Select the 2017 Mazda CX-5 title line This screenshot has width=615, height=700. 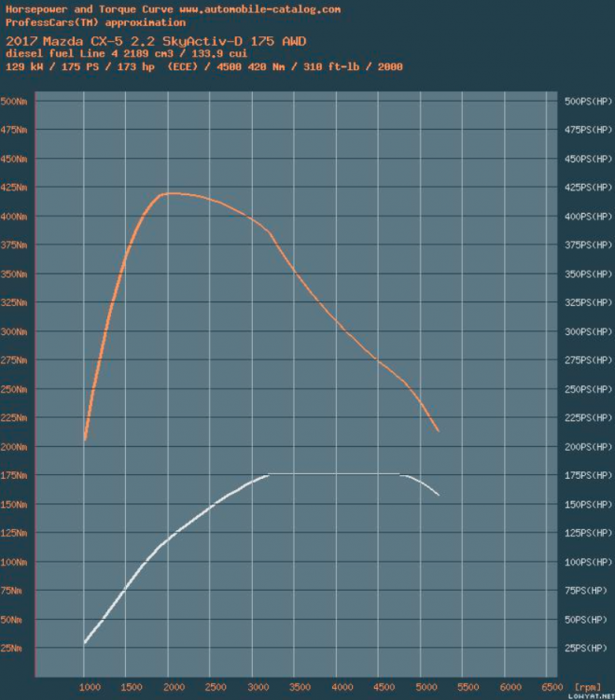click(156, 41)
